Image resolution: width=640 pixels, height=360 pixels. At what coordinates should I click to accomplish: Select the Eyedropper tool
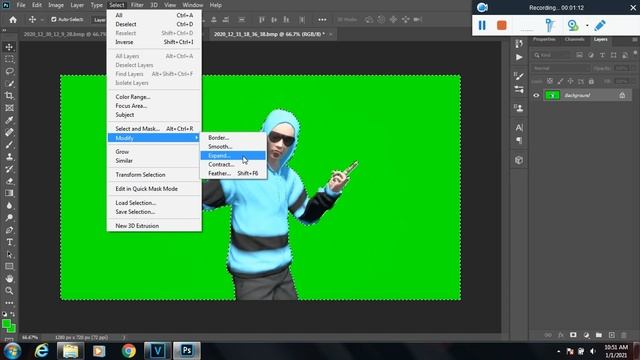tap(9, 120)
